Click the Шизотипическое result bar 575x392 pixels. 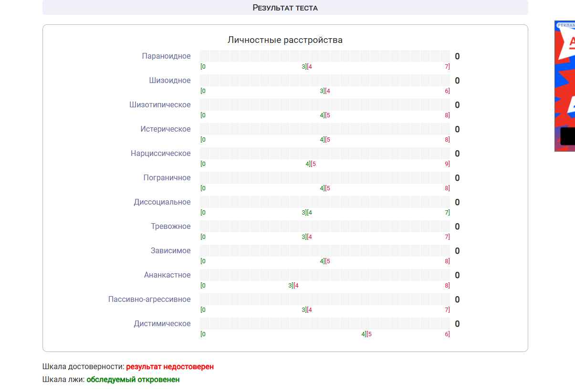point(324,105)
